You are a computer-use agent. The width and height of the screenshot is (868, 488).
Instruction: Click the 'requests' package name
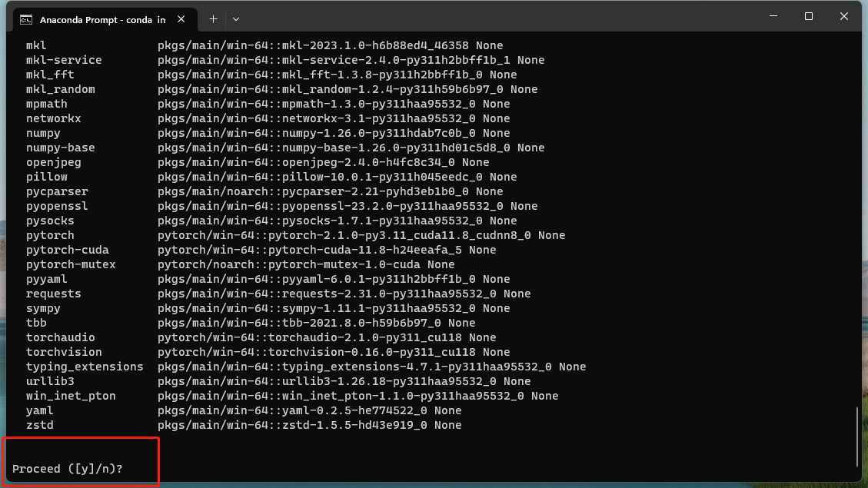[x=53, y=294]
